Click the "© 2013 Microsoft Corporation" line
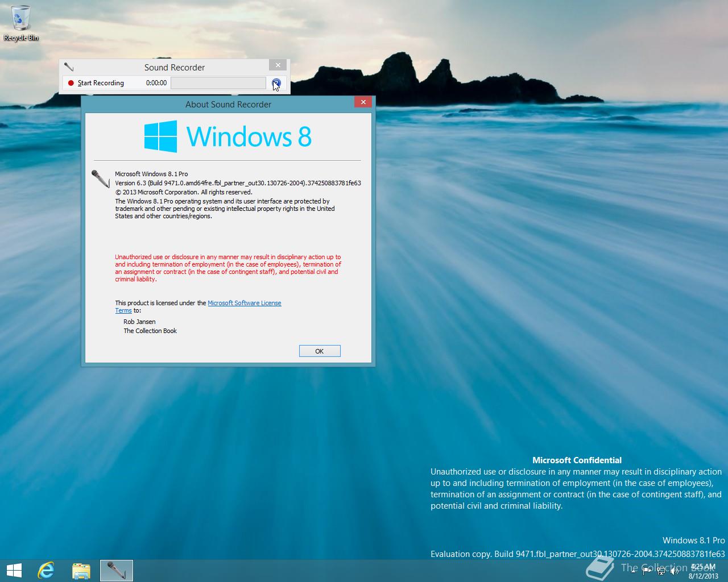Viewport: 728px width, 582px height. [x=183, y=192]
